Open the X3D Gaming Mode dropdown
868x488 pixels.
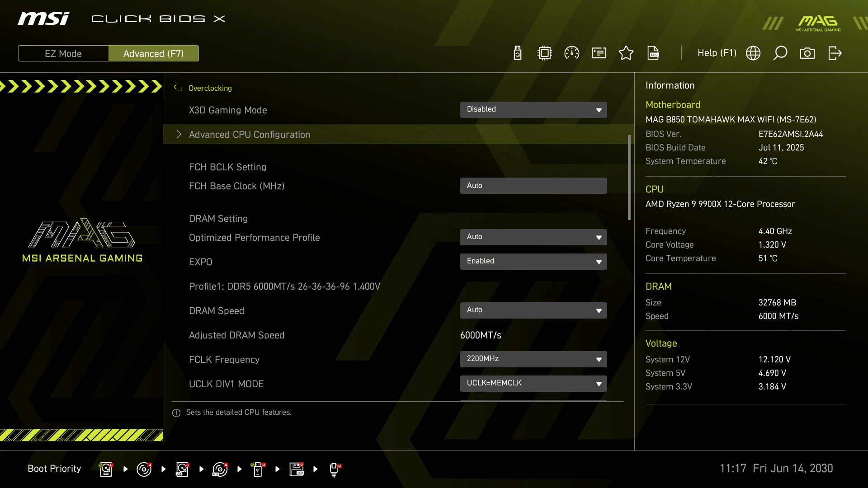(x=533, y=110)
